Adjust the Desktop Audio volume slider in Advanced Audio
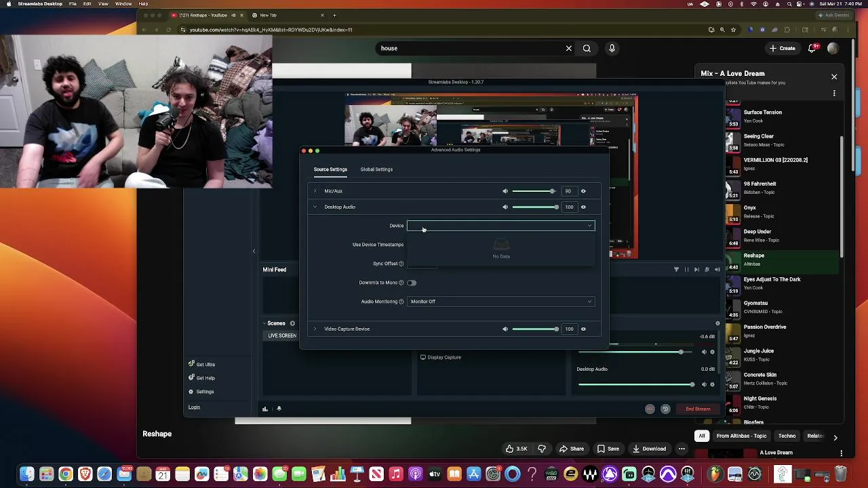 [x=534, y=207]
